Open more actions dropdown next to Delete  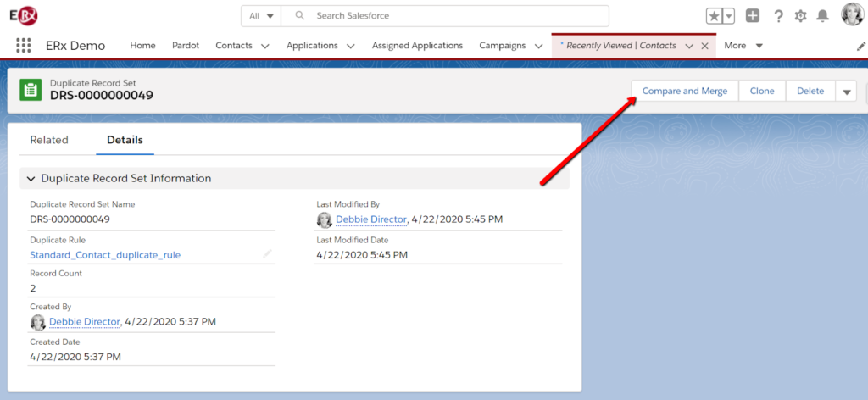point(846,92)
